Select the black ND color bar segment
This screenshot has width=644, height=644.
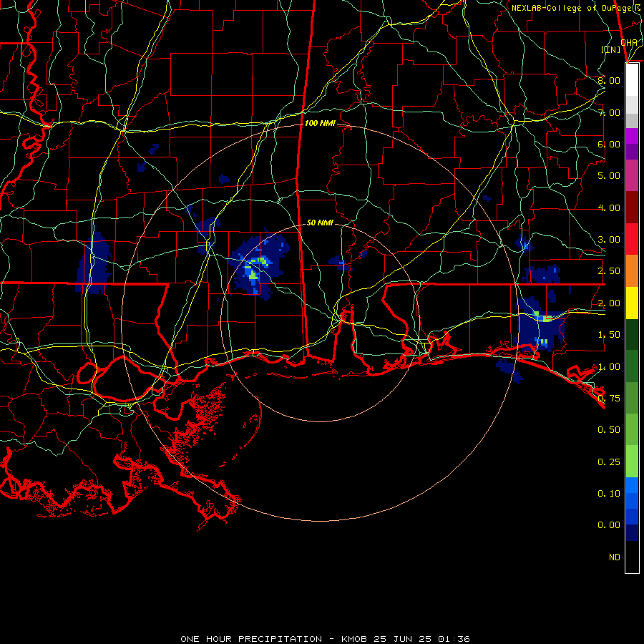pos(632,557)
